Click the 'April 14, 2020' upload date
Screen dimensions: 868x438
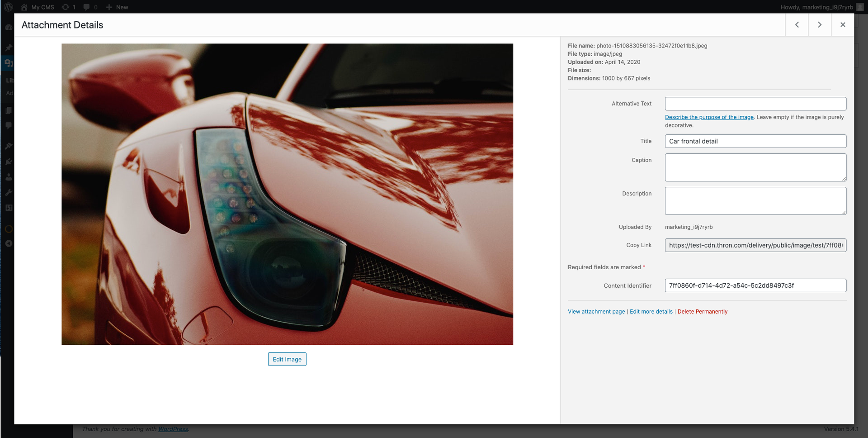point(623,62)
